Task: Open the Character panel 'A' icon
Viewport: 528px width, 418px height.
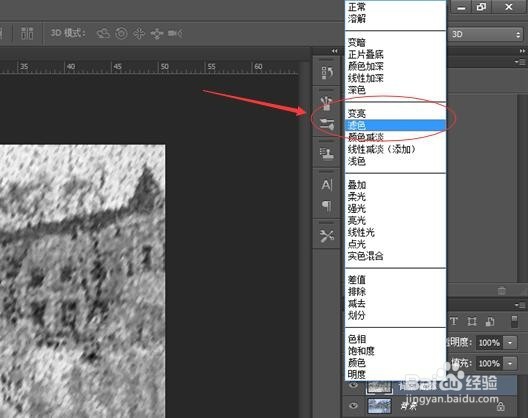Action: point(327,185)
